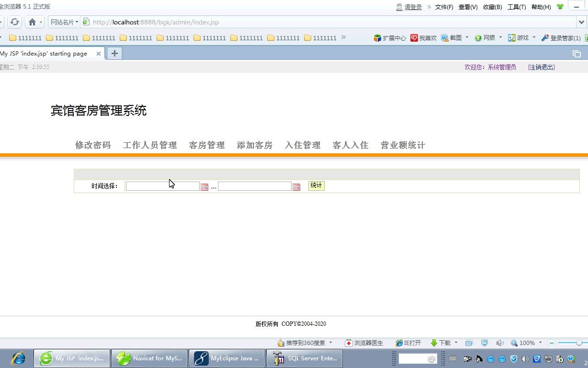
Task: Open the 100% zoom level dropdown
Action: 526,343
